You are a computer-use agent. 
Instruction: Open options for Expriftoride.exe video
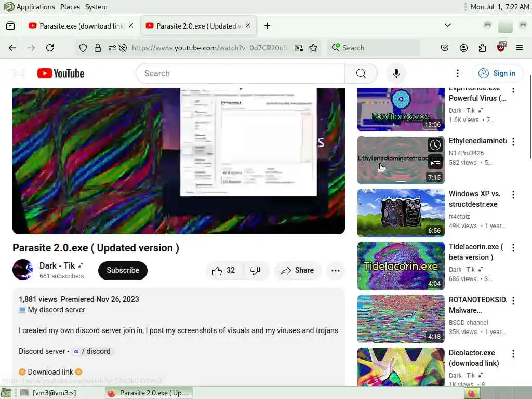tap(513, 90)
